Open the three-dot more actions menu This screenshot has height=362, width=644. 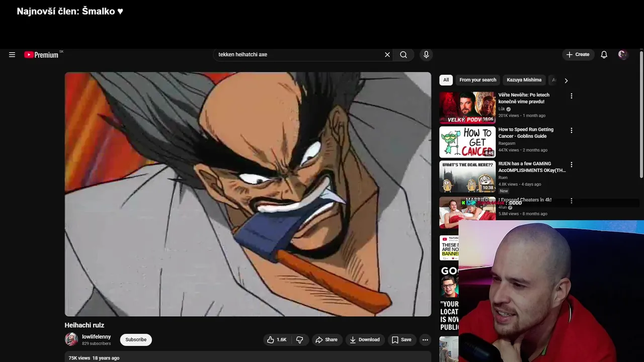pyautogui.click(x=425, y=340)
